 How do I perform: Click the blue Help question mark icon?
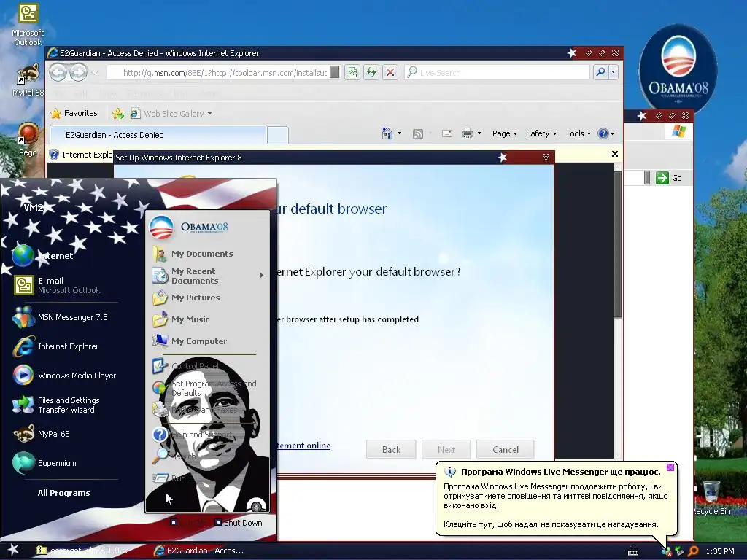point(603,133)
